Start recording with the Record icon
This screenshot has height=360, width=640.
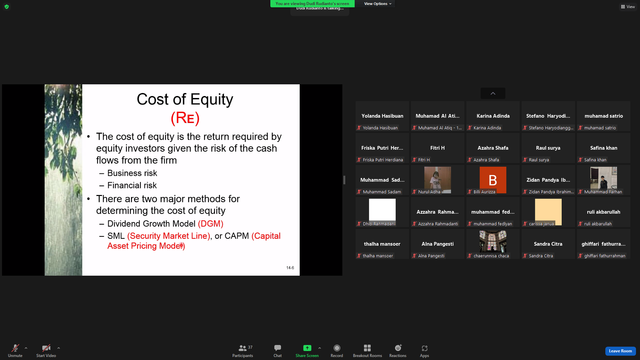point(337,348)
